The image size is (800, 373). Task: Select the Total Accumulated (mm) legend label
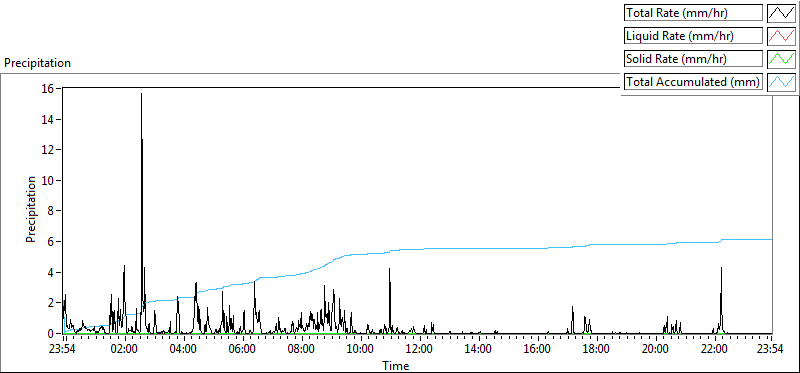693,81
